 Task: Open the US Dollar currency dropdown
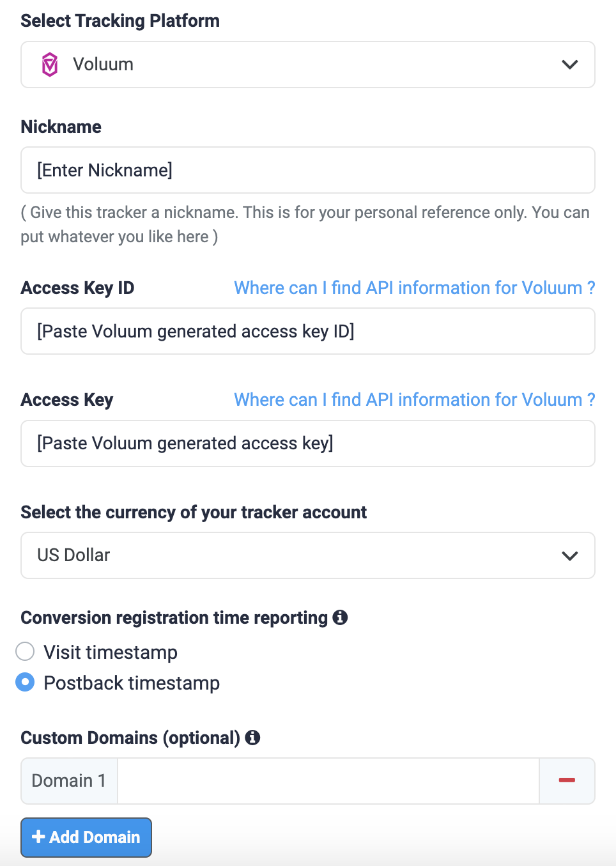pyautogui.click(x=308, y=555)
